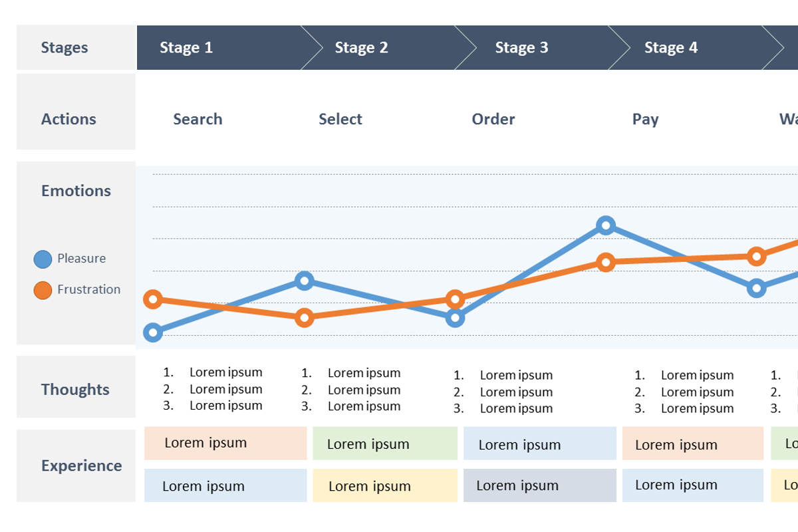
Task: Click the blue Pleasure point above Select
Action: [304, 281]
